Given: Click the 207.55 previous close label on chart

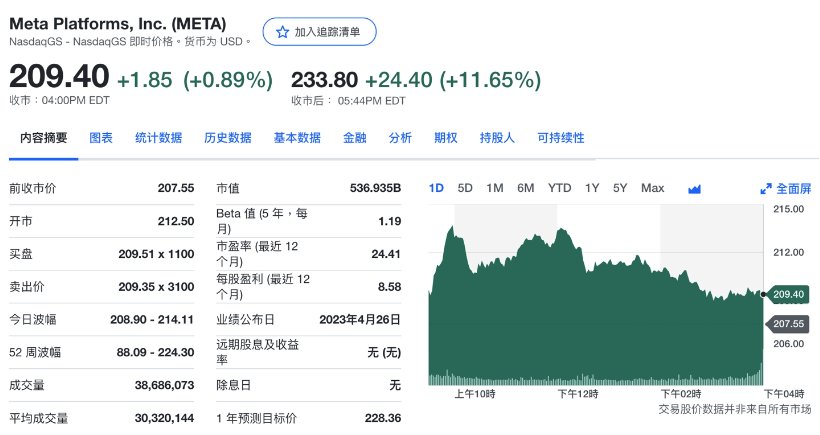Looking at the screenshot, I should 788,324.
